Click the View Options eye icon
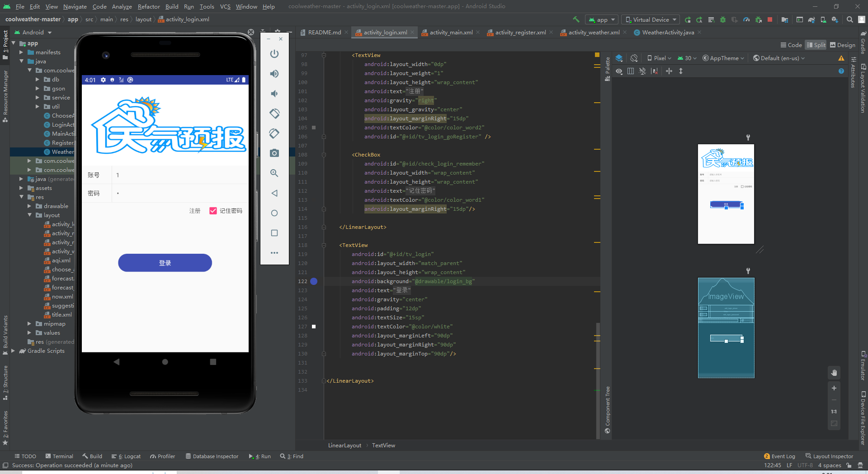The image size is (868, 474). 619,71
